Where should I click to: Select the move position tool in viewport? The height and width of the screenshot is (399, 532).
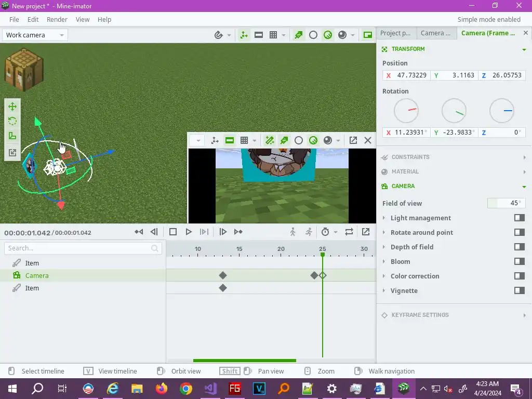pyautogui.click(x=12, y=107)
